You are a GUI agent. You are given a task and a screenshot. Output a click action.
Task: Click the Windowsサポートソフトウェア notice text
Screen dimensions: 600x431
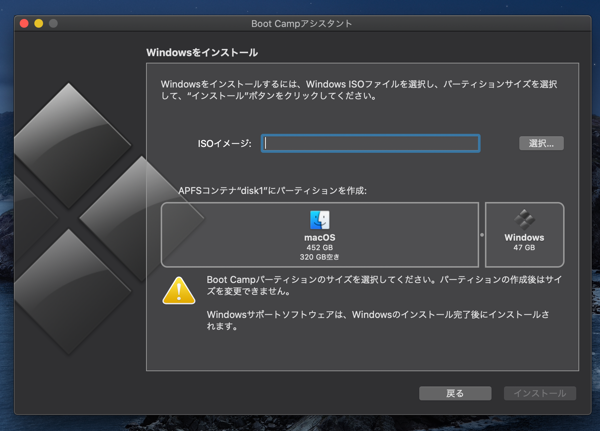coord(378,320)
